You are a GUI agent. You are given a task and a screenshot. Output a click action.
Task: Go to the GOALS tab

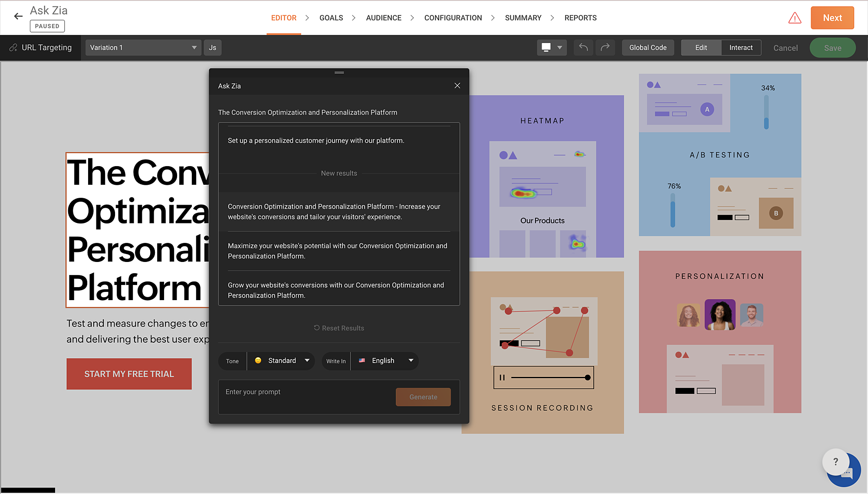pos(331,18)
